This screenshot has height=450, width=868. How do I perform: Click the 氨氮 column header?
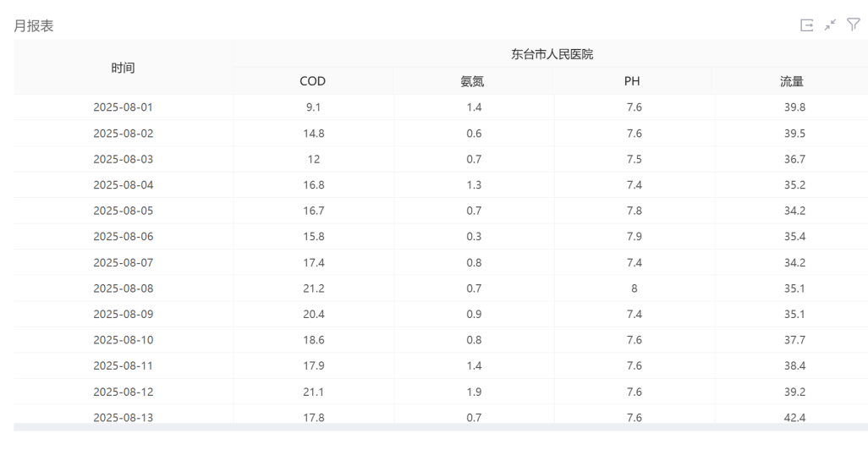tap(472, 82)
